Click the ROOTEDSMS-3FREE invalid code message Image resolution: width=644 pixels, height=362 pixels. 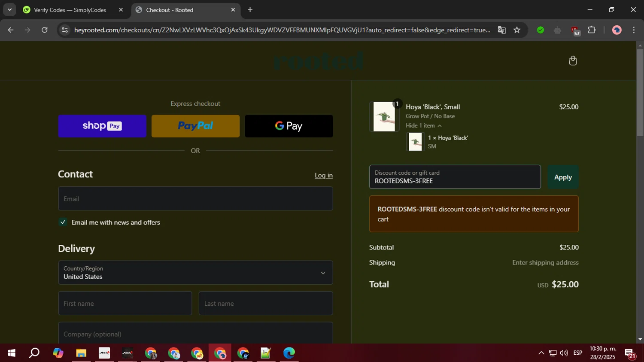(x=474, y=214)
